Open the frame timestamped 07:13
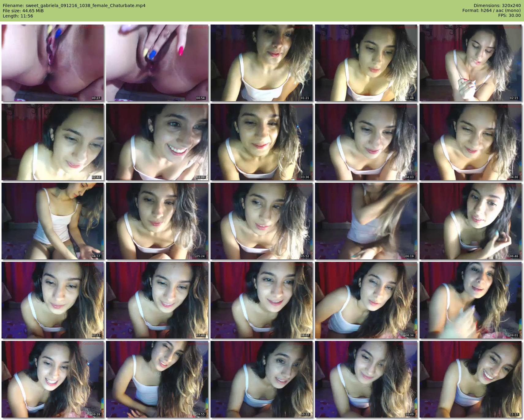524x420 pixels. pyautogui.click(x=52, y=300)
